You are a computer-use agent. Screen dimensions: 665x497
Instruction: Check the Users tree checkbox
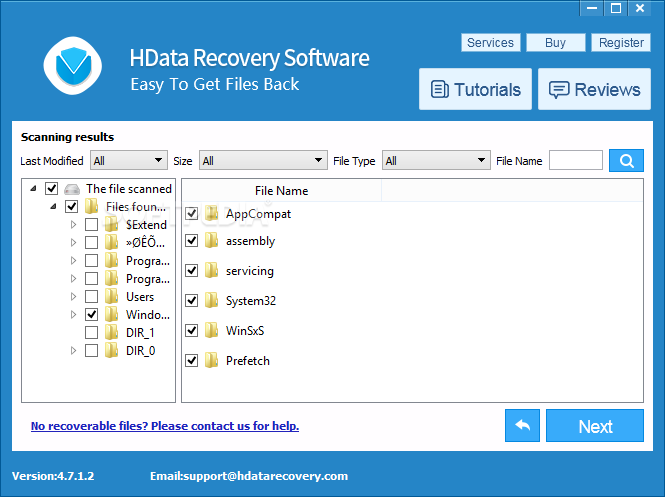[x=92, y=296]
